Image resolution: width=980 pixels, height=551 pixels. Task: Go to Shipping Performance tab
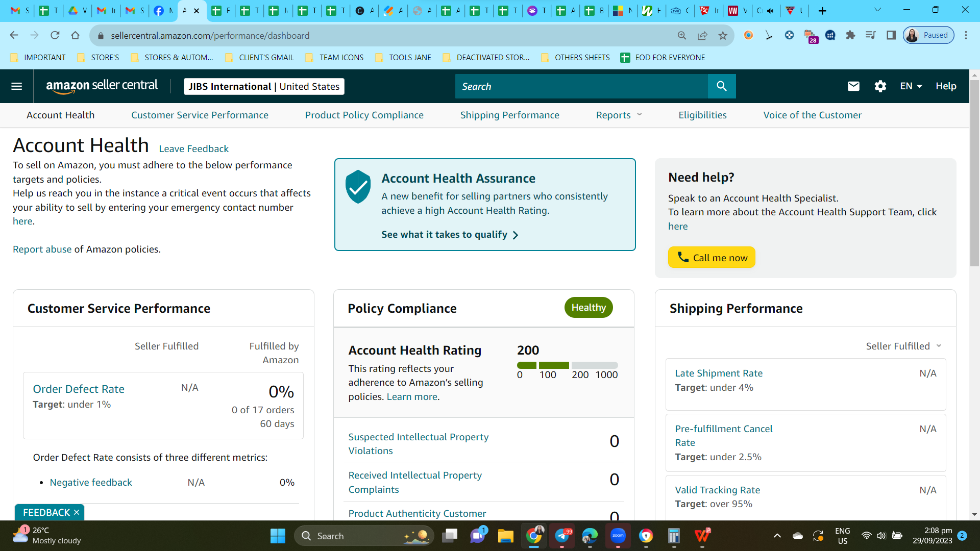click(x=510, y=115)
